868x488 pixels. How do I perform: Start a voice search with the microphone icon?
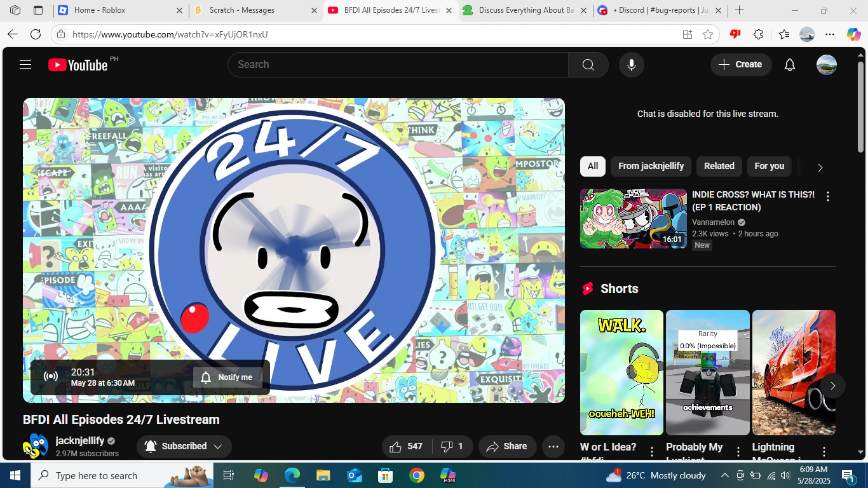pos(631,64)
